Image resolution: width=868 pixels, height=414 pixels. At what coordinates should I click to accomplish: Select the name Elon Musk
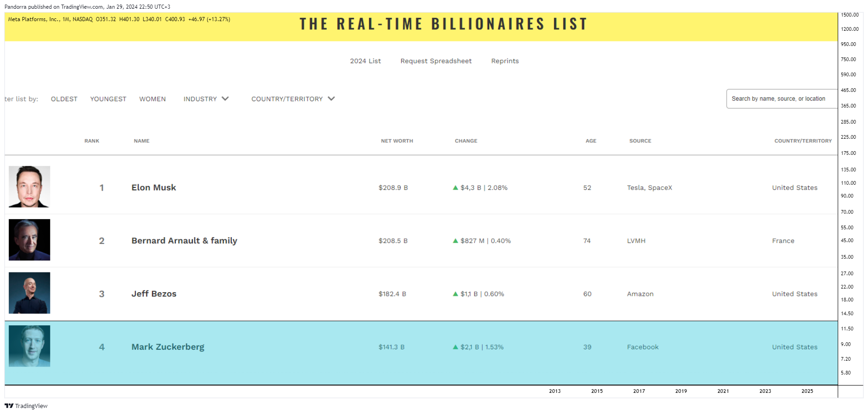click(154, 187)
